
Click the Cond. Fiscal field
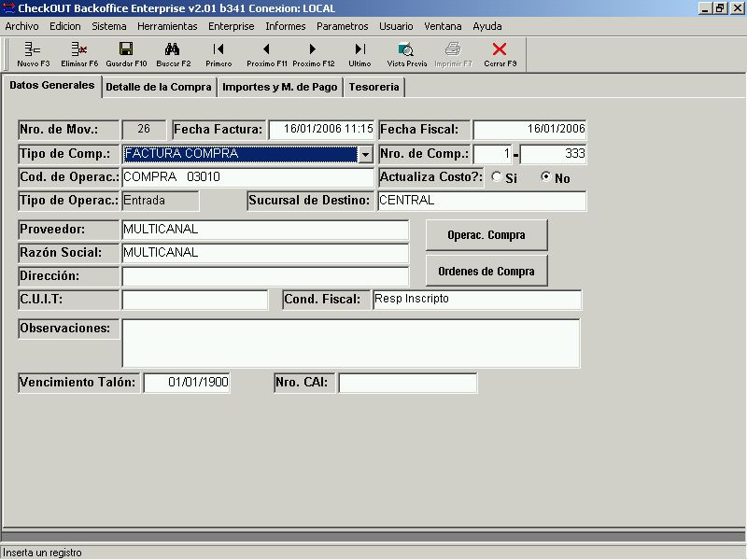(x=477, y=300)
